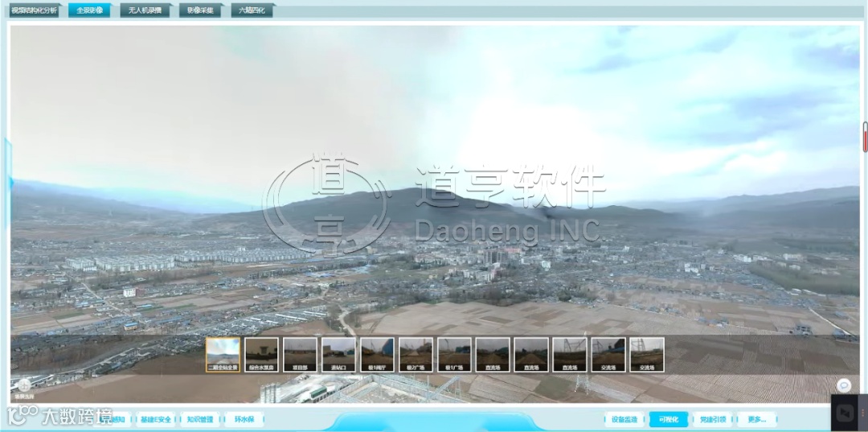Show more modules via 更多...
The image size is (868, 432).
coord(757,419)
